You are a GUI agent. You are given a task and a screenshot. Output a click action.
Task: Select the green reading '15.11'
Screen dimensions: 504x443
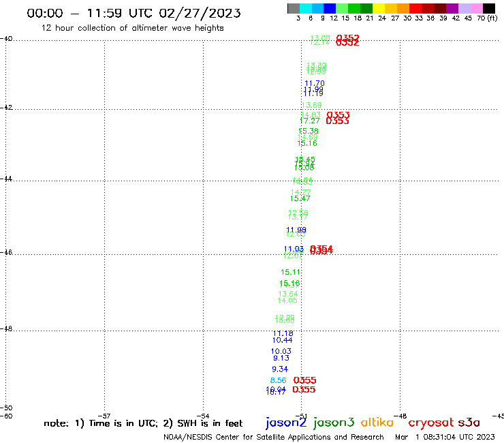coord(291,272)
